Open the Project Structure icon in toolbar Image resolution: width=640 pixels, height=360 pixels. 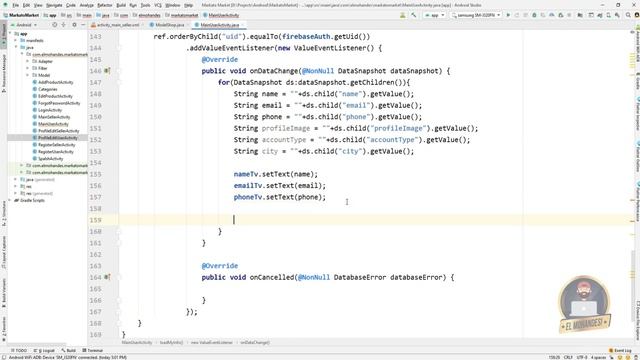[580, 15]
